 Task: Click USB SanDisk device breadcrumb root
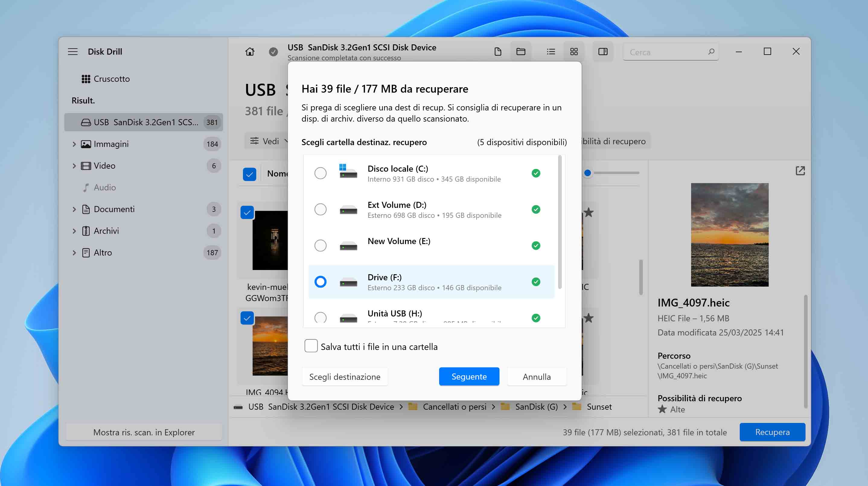(x=321, y=407)
